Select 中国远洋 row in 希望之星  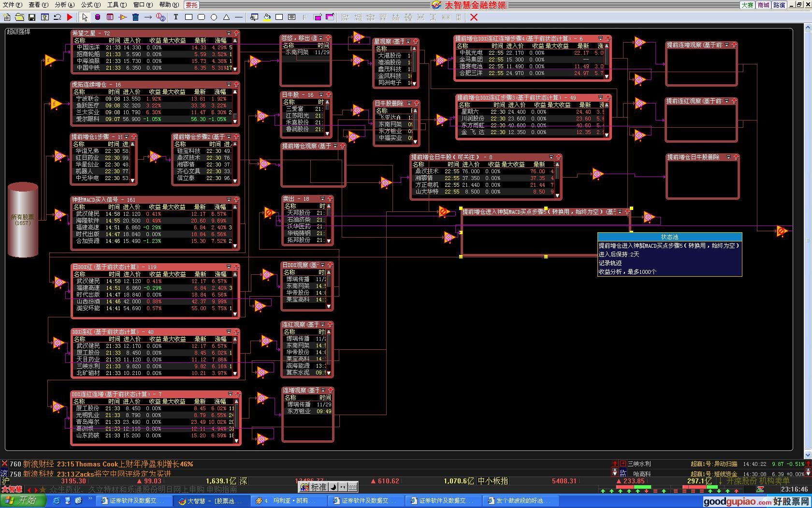[153, 47]
